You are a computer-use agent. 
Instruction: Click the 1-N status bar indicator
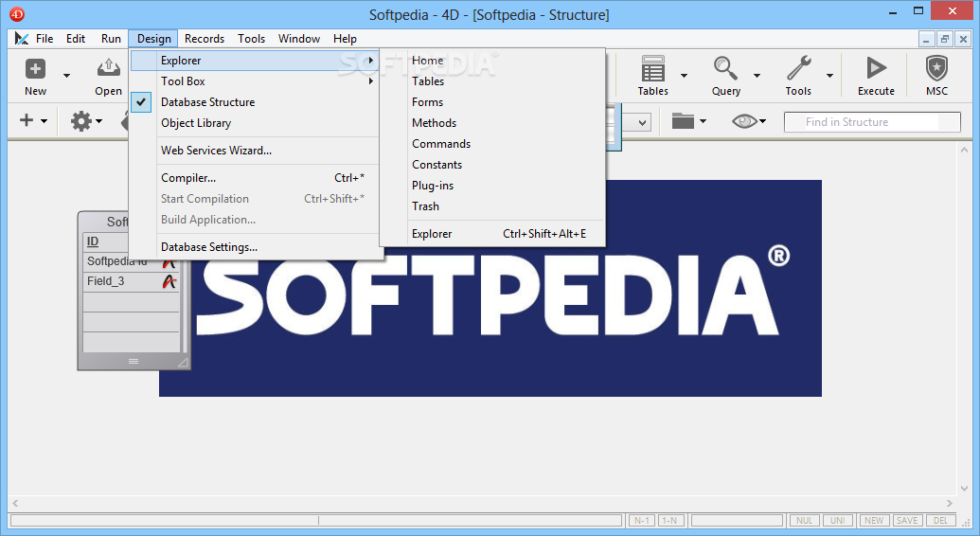pos(669,520)
